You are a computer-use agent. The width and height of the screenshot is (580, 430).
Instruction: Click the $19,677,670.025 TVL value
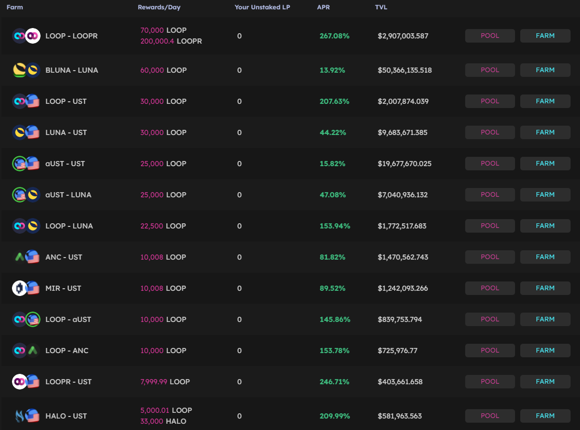404,164
